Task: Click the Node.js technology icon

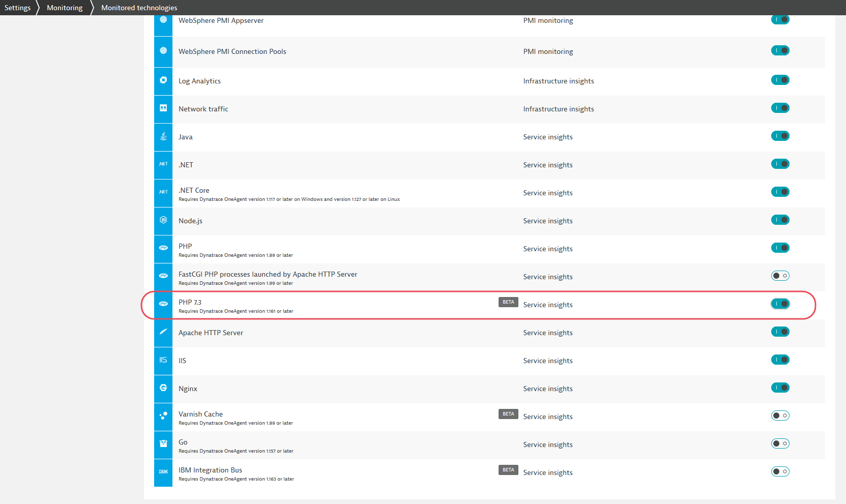Action: point(163,220)
